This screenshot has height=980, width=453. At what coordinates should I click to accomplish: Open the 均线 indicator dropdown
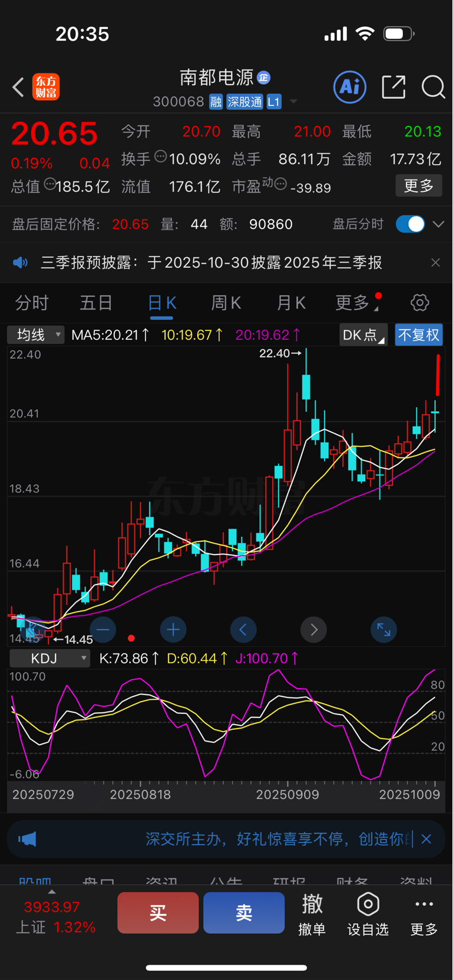(x=35, y=335)
